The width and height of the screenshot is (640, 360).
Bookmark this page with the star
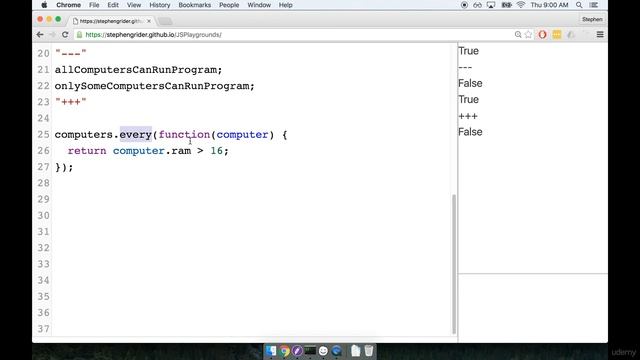pyautogui.click(x=529, y=35)
